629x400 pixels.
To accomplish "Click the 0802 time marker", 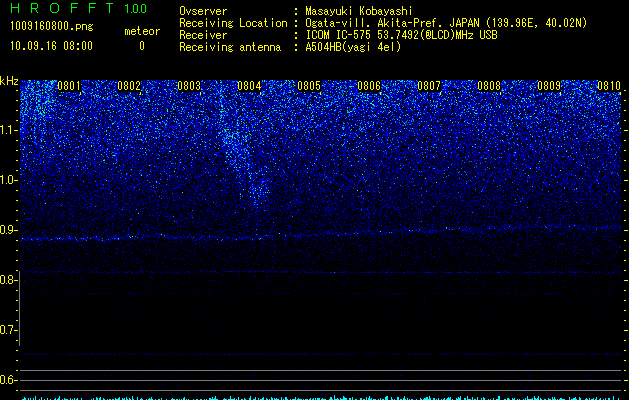I will coord(129,86).
